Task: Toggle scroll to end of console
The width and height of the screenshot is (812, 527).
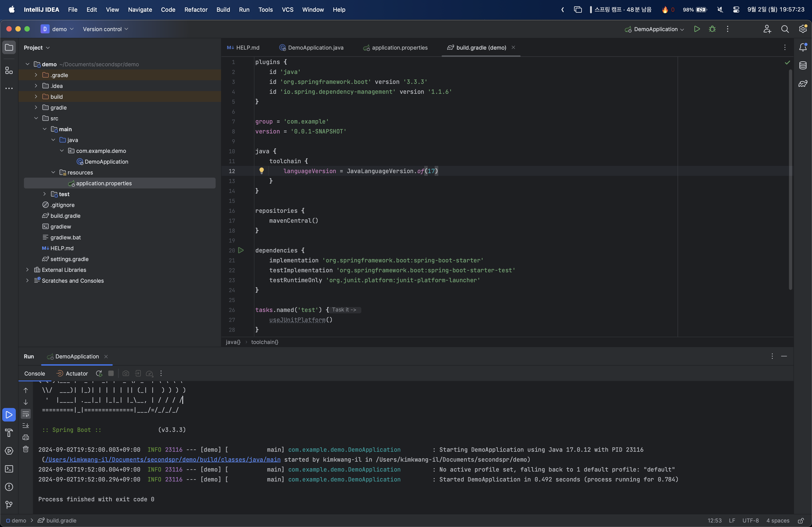Action: pyautogui.click(x=25, y=425)
